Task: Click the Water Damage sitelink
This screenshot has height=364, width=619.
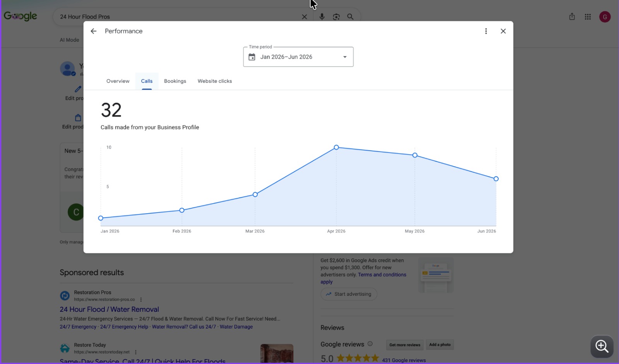Action: 236,327
